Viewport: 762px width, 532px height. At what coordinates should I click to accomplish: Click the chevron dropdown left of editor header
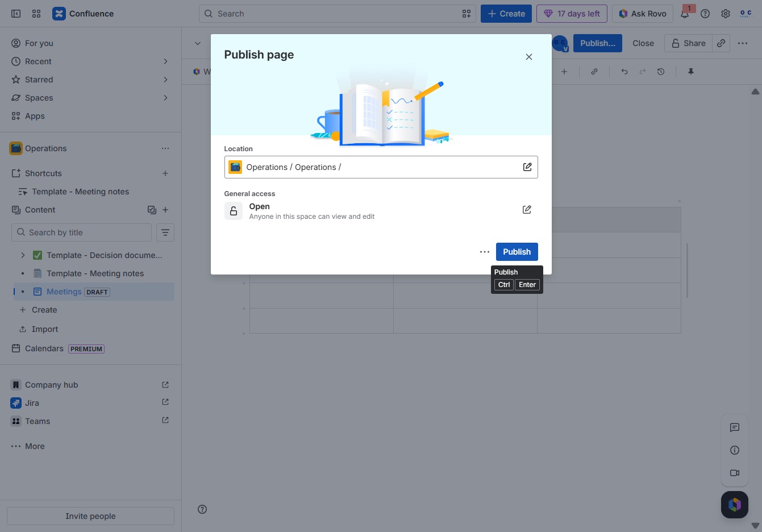198,43
